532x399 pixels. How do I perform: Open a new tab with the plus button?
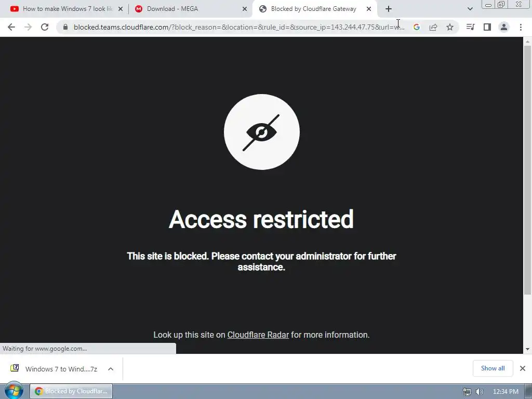pos(389,9)
